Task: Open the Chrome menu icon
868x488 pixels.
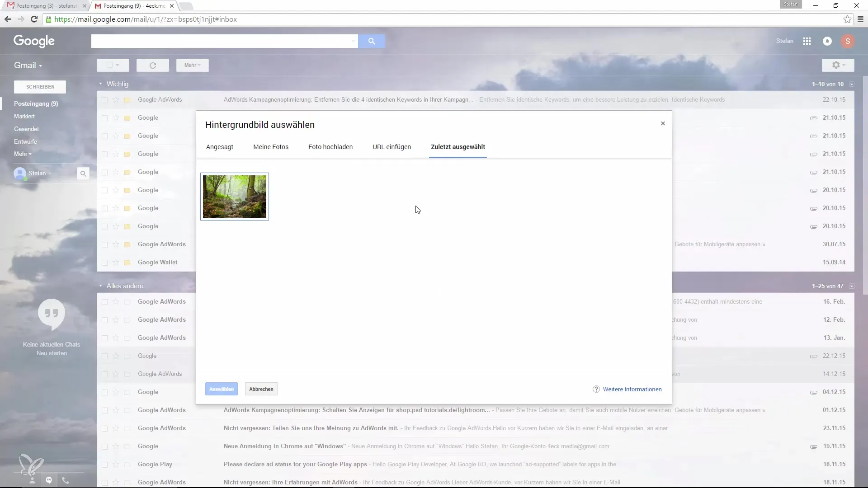Action: (860, 19)
